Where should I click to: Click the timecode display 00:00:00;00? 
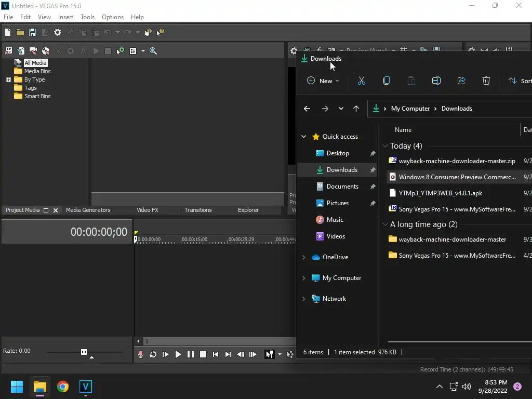[99, 232]
